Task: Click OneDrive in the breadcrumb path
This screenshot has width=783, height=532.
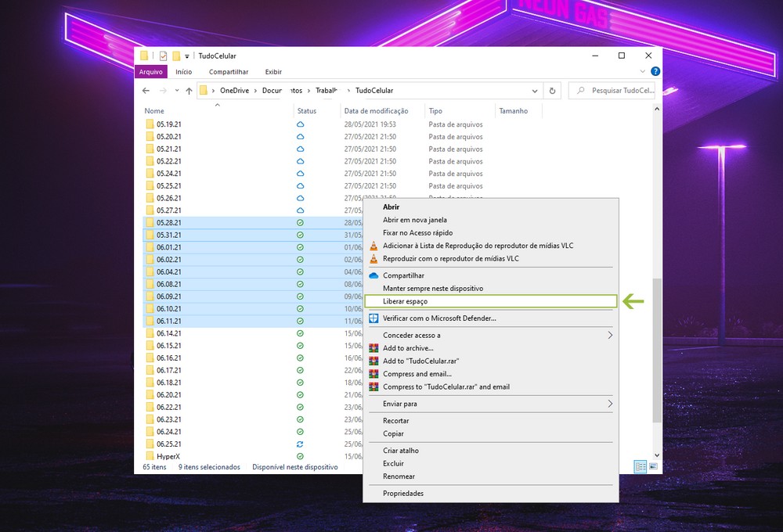Action: coord(234,91)
